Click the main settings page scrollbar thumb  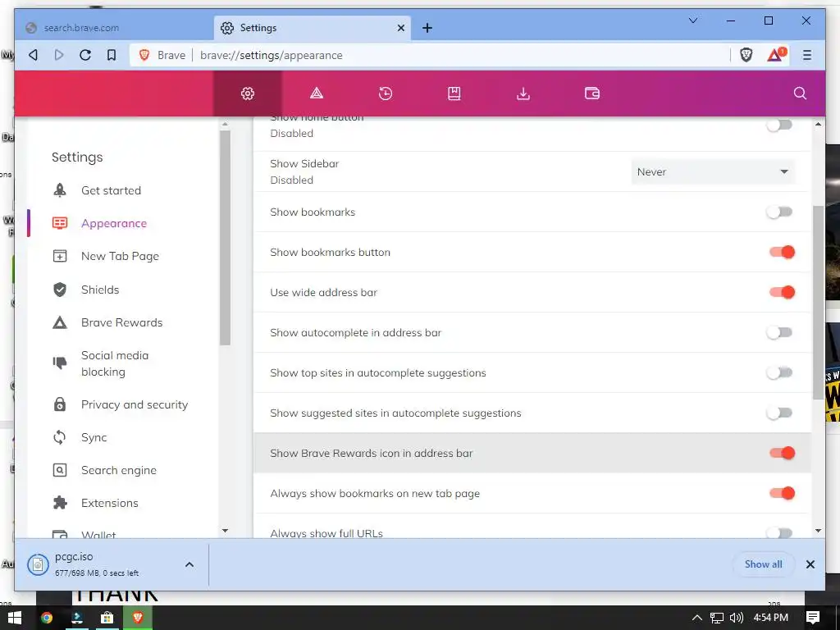pos(818,303)
